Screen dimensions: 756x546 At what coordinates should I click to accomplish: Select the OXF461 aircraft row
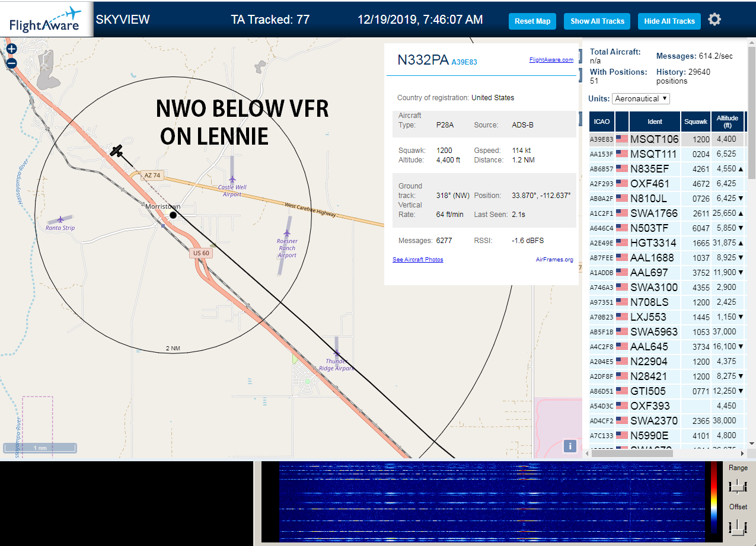[667, 184]
